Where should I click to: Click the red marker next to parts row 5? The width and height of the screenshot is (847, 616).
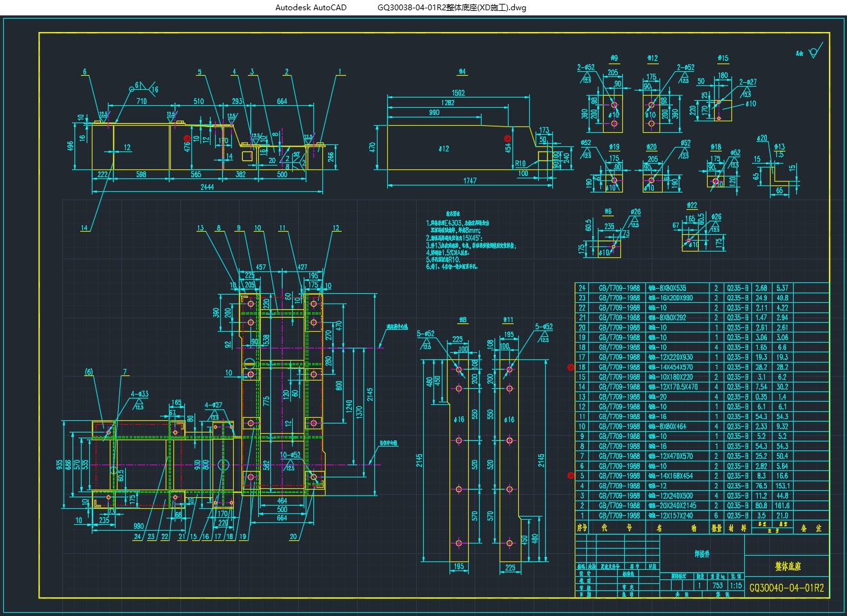click(x=571, y=475)
